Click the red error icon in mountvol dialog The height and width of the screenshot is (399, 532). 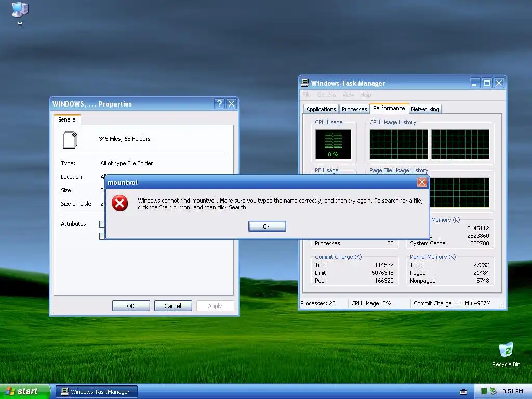click(120, 203)
